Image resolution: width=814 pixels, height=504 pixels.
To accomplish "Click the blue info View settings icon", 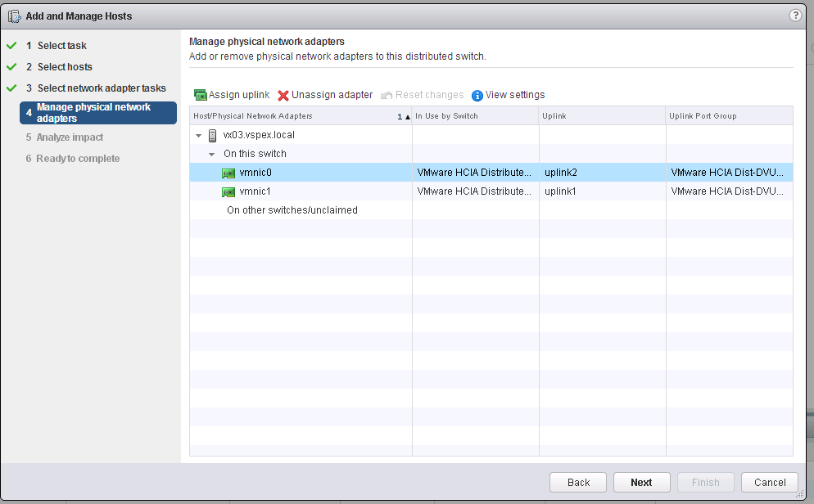I will coord(477,96).
